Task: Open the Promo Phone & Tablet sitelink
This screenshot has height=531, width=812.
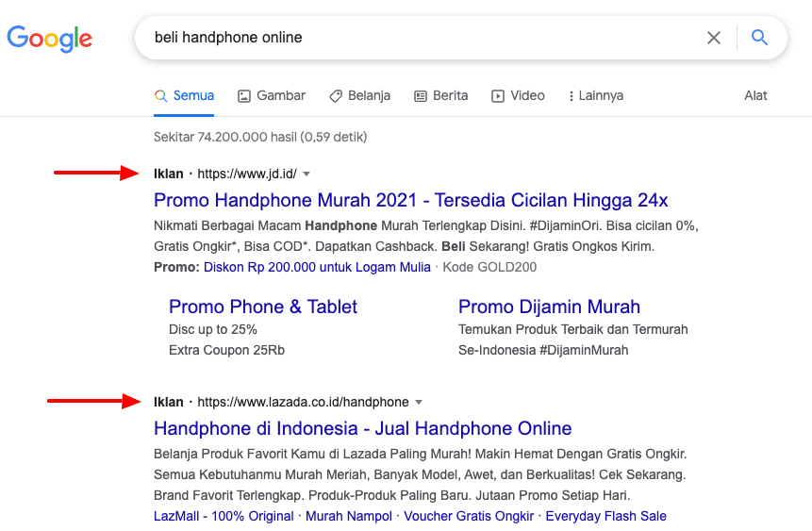Action: (263, 307)
